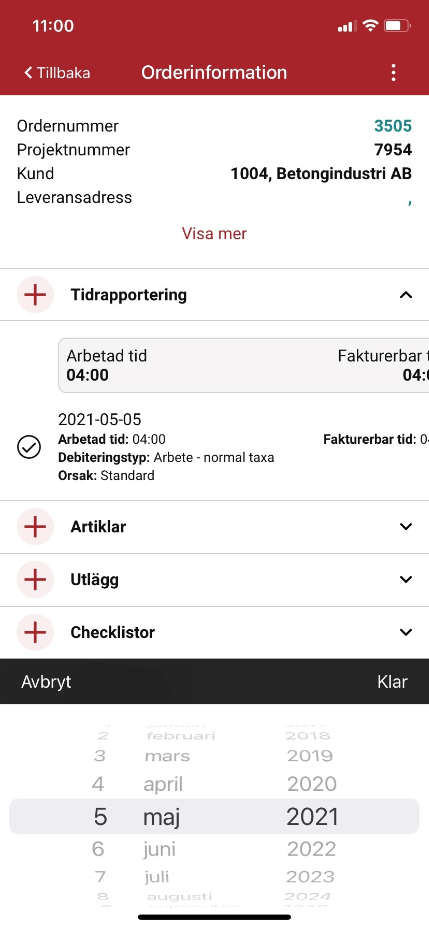The image size is (429, 931).
Task: Tap the battery indicator in status bar
Action: point(397,26)
